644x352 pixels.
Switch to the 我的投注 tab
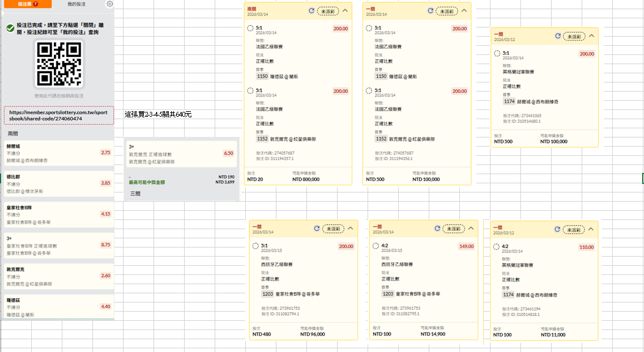[x=76, y=4]
